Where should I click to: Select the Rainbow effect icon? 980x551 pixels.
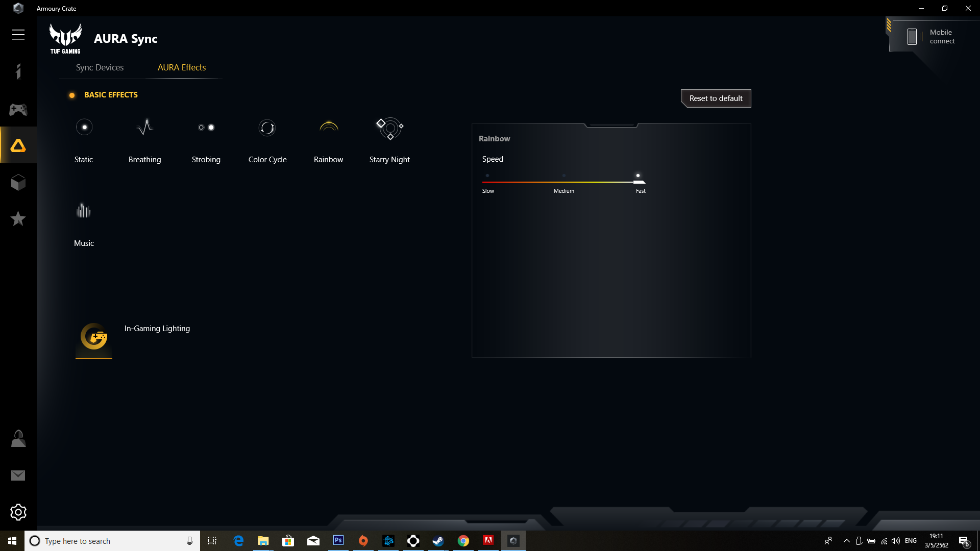(329, 127)
